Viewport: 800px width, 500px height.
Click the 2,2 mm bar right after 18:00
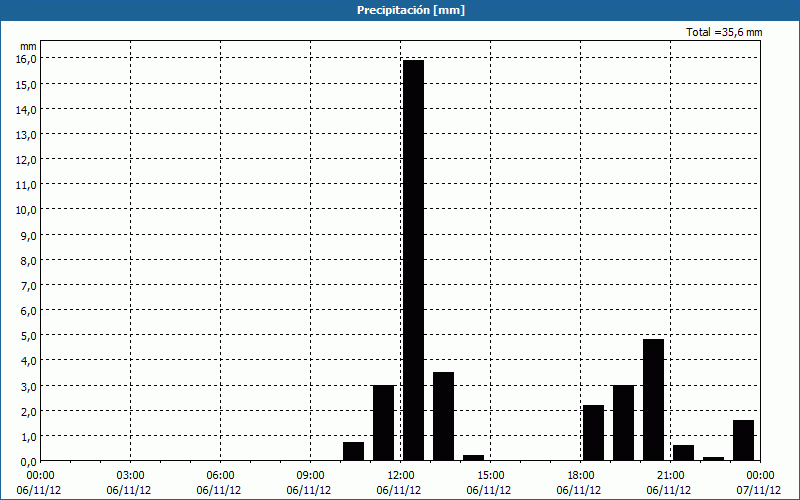[593, 433]
